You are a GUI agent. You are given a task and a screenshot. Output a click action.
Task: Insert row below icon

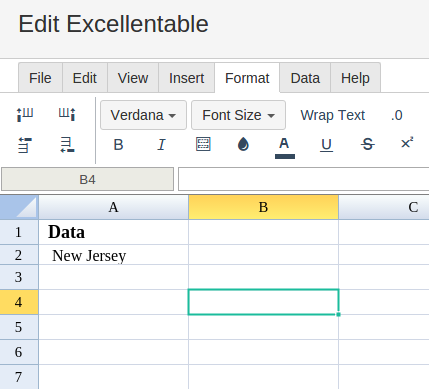67,146
